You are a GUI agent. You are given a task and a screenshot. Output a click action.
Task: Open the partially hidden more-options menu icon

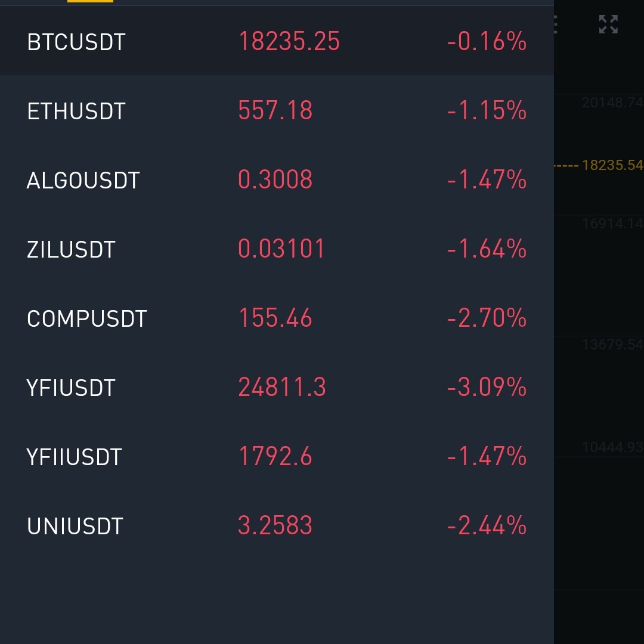556,24
